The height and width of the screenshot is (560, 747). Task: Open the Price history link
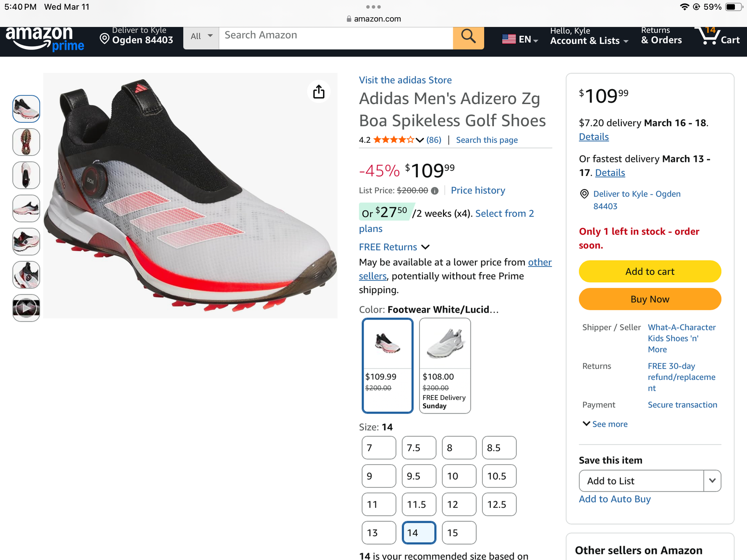click(478, 190)
